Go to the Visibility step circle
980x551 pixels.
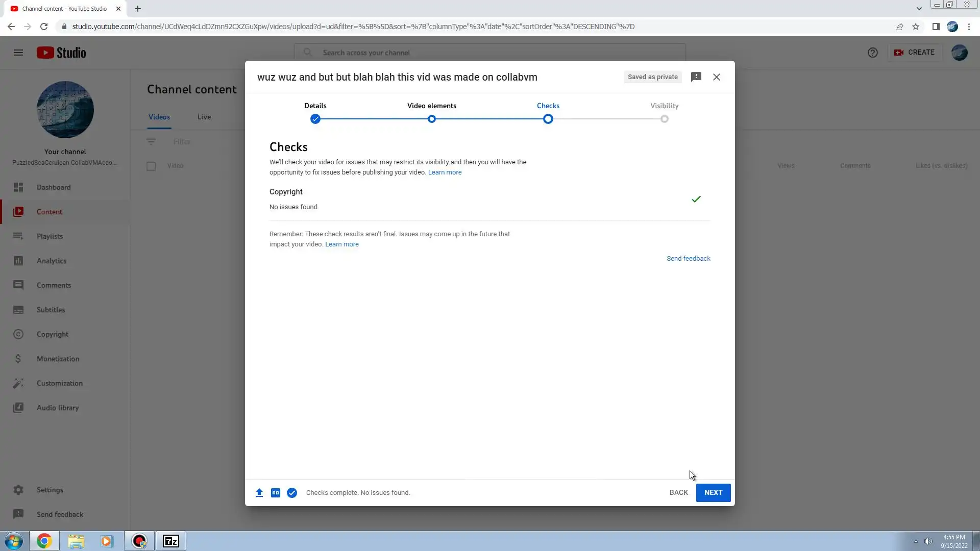[x=664, y=119]
